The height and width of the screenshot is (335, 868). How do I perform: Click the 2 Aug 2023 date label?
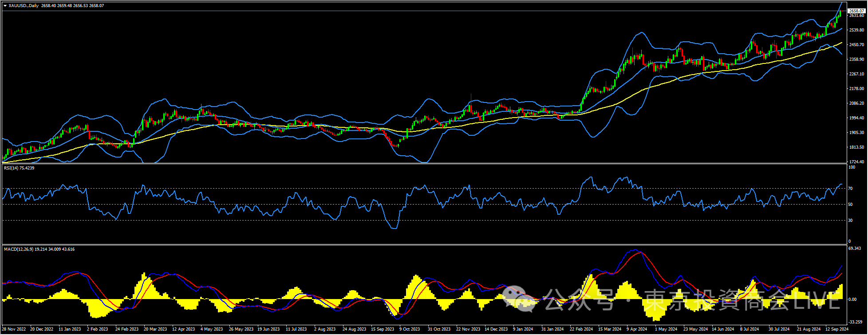pos(325,329)
